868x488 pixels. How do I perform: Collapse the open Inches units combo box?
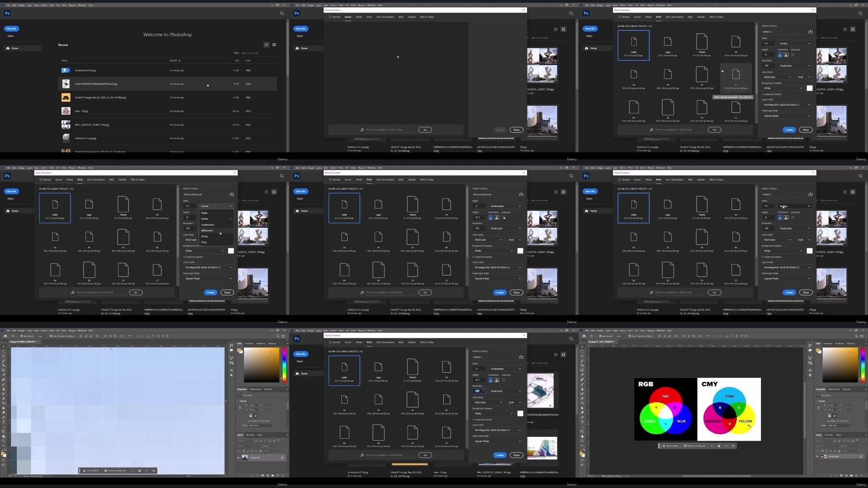(x=216, y=206)
